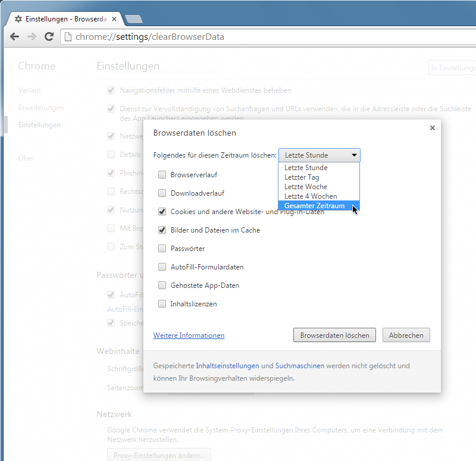The width and height of the screenshot is (476, 461).
Task: Toggle Dienst zur Vervollständigung von Suchanfragen checkbox
Action: point(111,109)
